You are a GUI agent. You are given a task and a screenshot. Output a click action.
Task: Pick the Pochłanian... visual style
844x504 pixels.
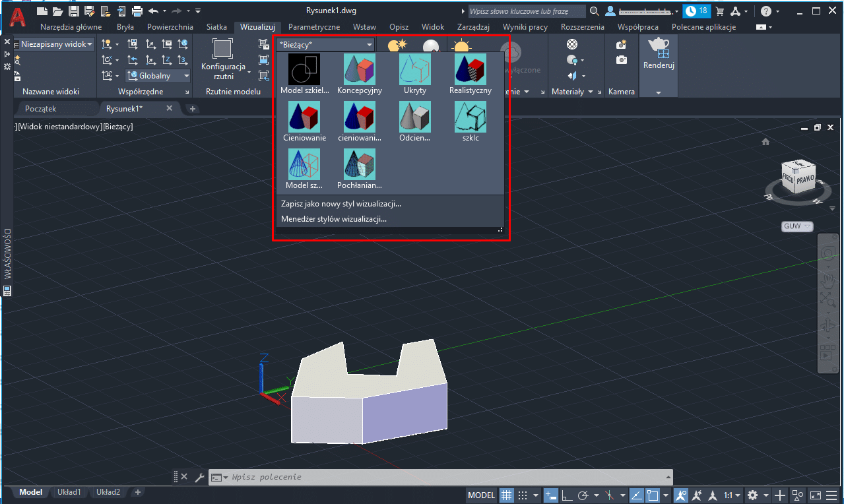pyautogui.click(x=360, y=170)
